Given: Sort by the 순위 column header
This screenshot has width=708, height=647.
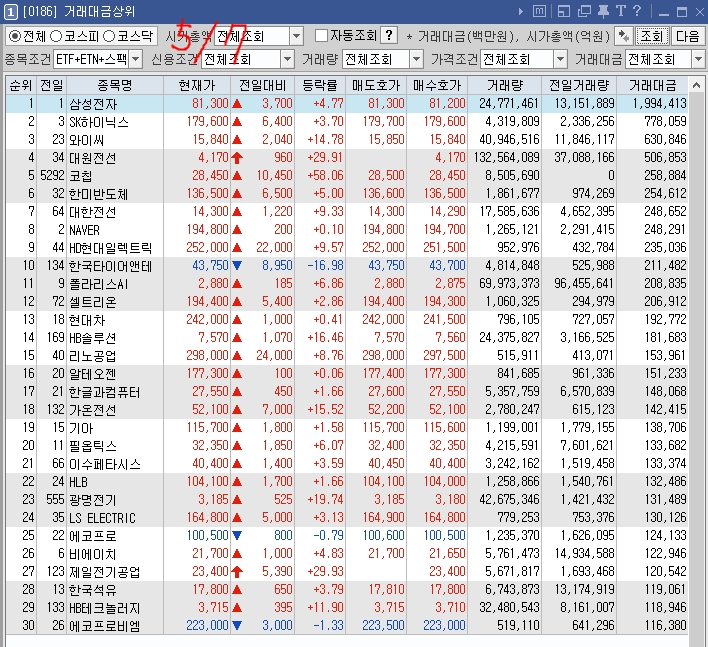Looking at the screenshot, I should pyautogui.click(x=21, y=85).
